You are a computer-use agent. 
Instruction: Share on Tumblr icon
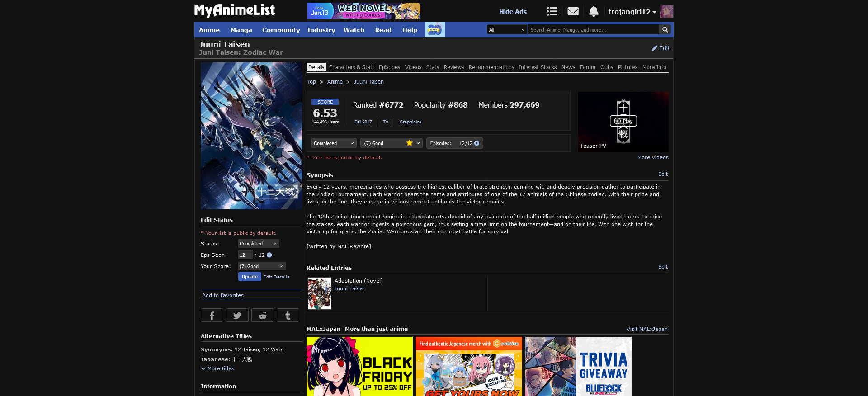[288, 316]
